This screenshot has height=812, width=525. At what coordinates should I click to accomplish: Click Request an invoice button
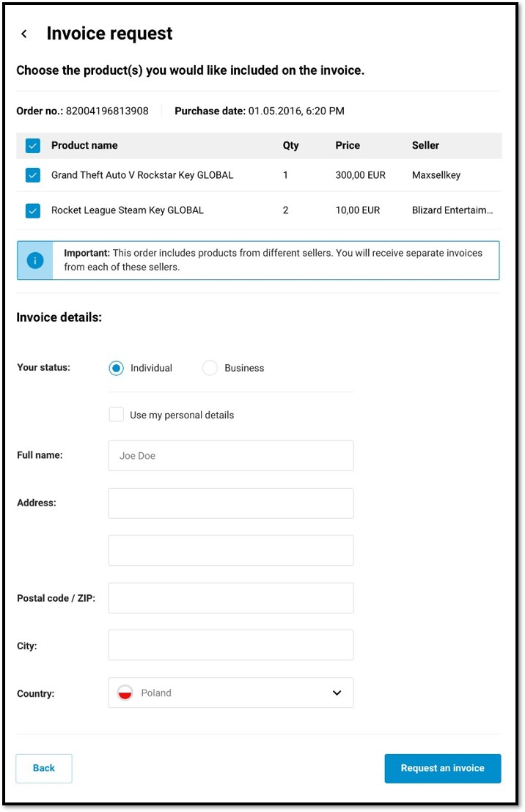pos(442,768)
